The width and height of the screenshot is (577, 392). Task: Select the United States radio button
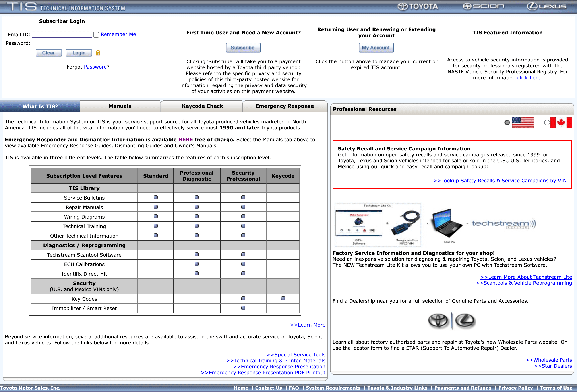click(x=507, y=123)
